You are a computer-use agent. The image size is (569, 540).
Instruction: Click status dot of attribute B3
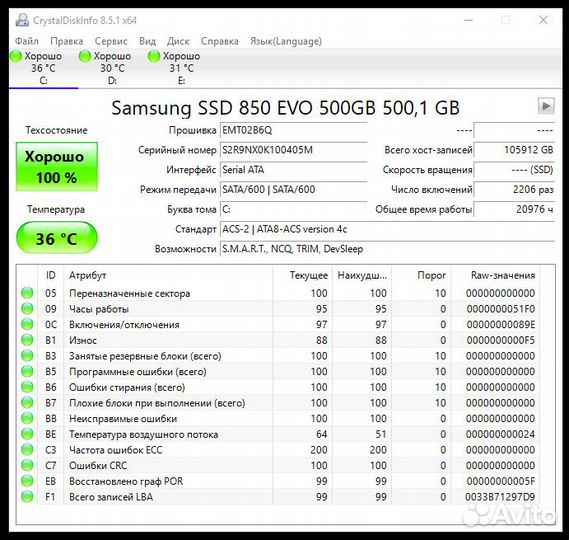27,356
